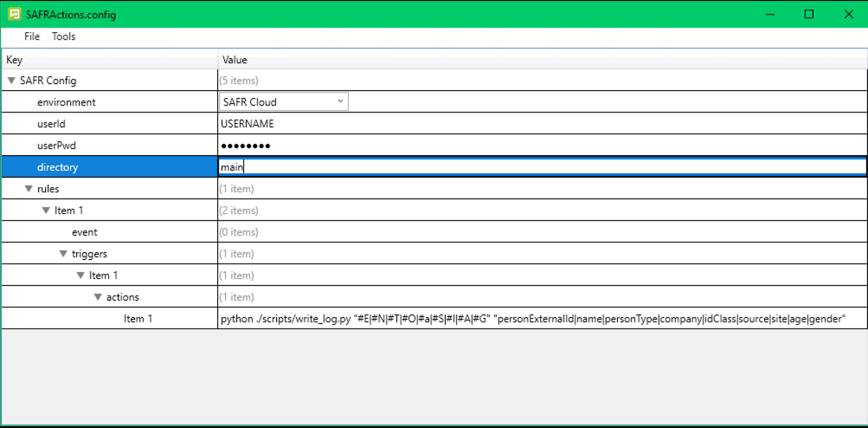
Task: Select Item 1 under actions
Action: (x=138, y=319)
